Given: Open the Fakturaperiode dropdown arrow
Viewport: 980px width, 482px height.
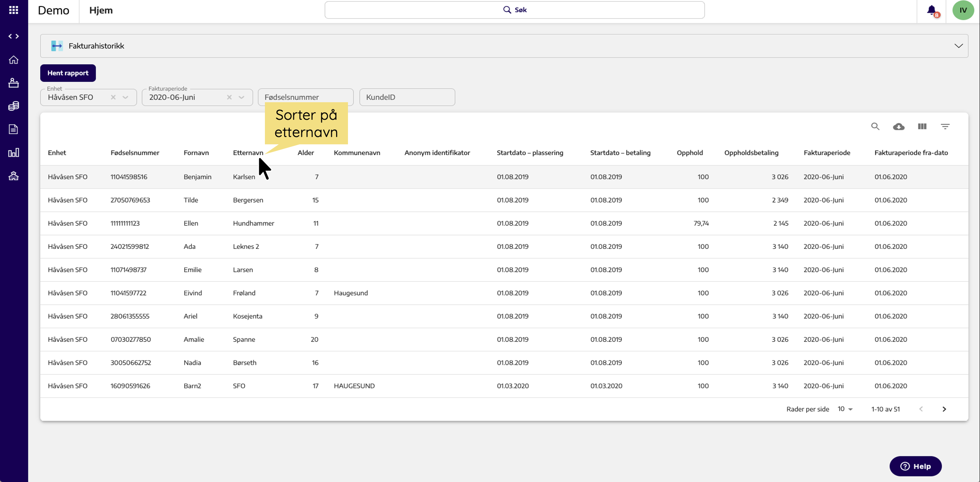Looking at the screenshot, I should point(241,97).
